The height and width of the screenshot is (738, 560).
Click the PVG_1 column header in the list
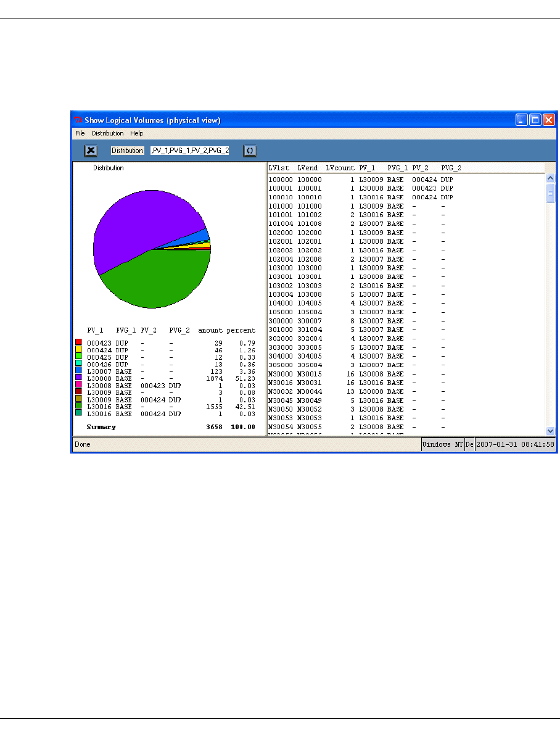(398, 168)
